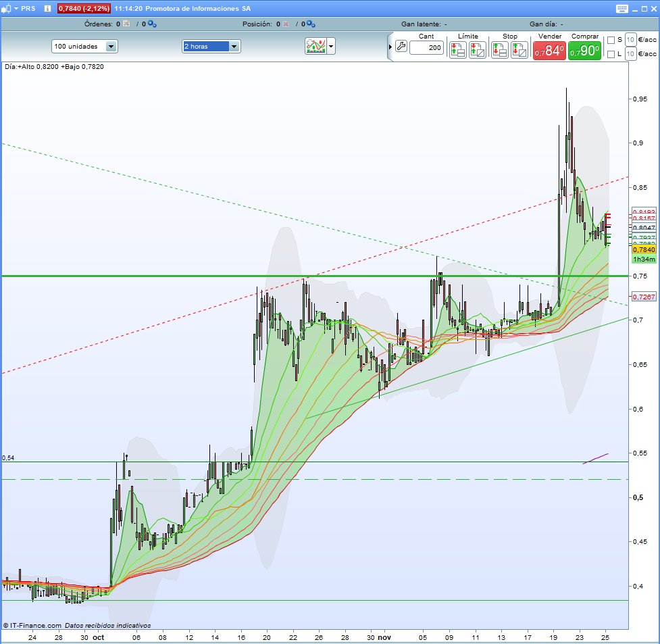
Task: Open the chart window menu icon
Action: 6,8
